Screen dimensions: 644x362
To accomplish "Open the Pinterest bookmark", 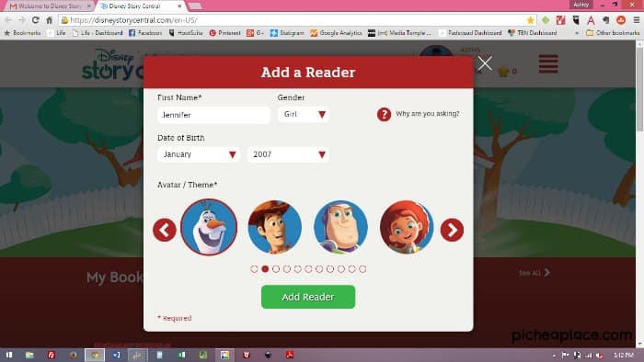I will [224, 33].
